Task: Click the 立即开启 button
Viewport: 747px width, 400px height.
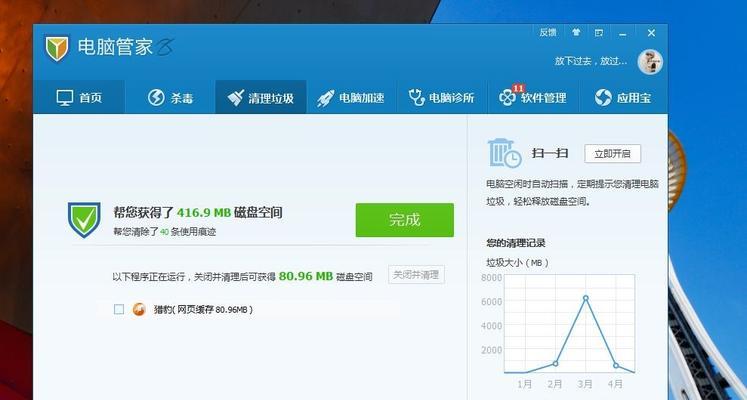Action: [x=613, y=154]
